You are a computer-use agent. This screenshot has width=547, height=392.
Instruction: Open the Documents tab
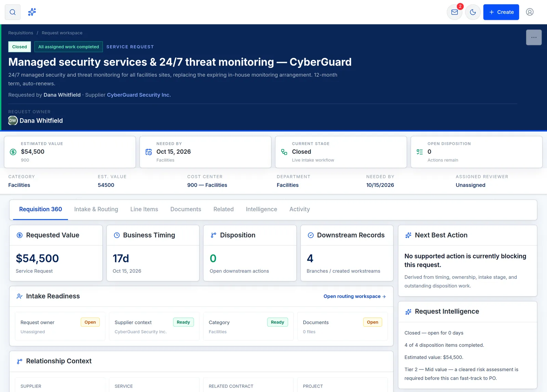coord(186,209)
